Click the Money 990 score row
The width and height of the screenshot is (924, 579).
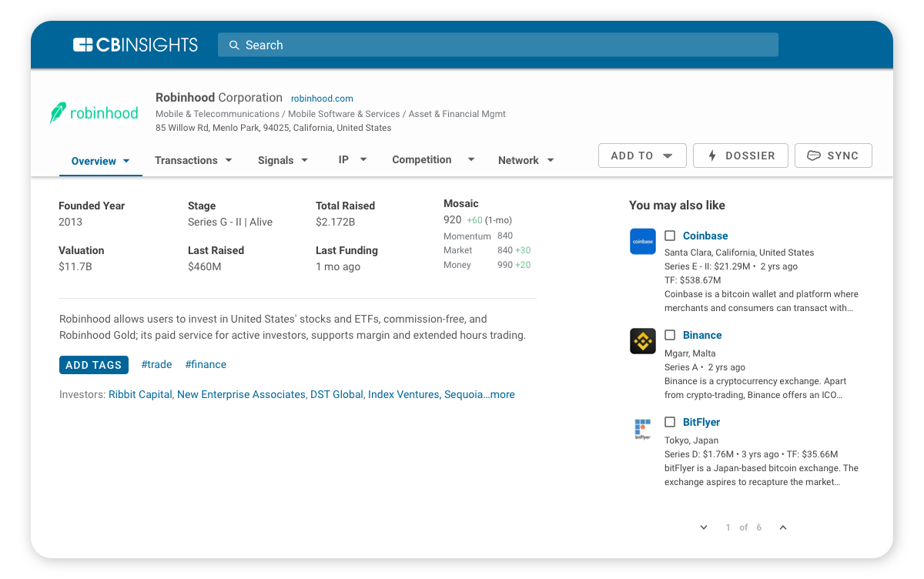coord(487,265)
